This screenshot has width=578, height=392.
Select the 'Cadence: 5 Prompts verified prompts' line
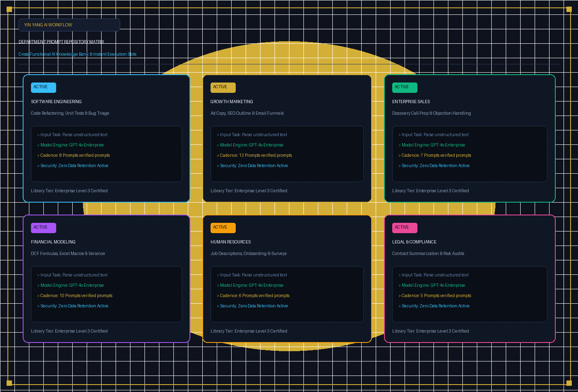click(435, 296)
